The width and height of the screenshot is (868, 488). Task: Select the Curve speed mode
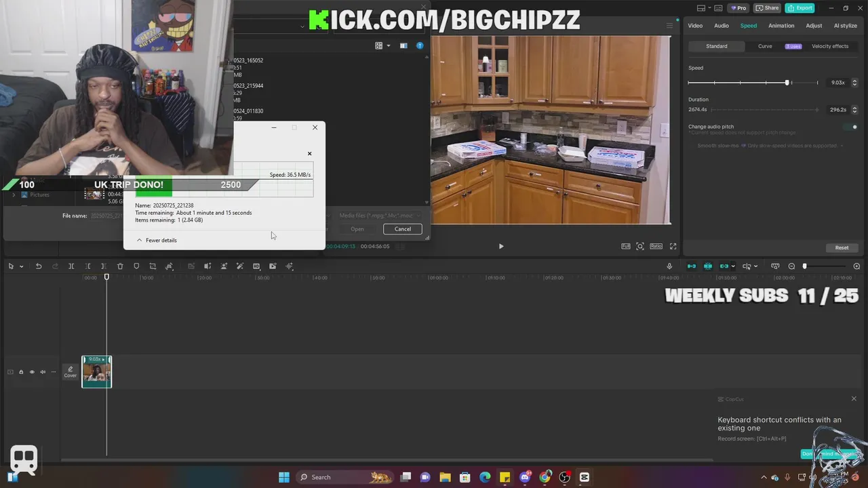click(x=765, y=46)
